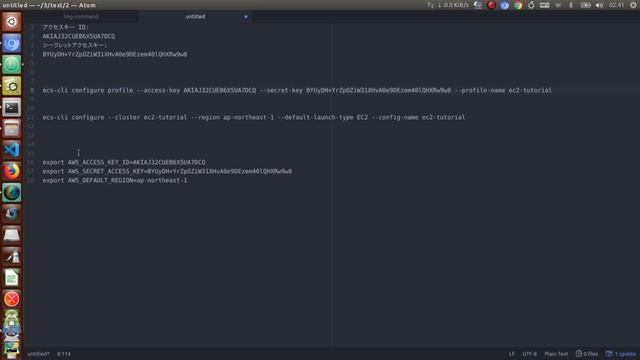640x360 pixels.
Task: Click the untitled file name in status bar
Action: pyautogui.click(x=38, y=354)
